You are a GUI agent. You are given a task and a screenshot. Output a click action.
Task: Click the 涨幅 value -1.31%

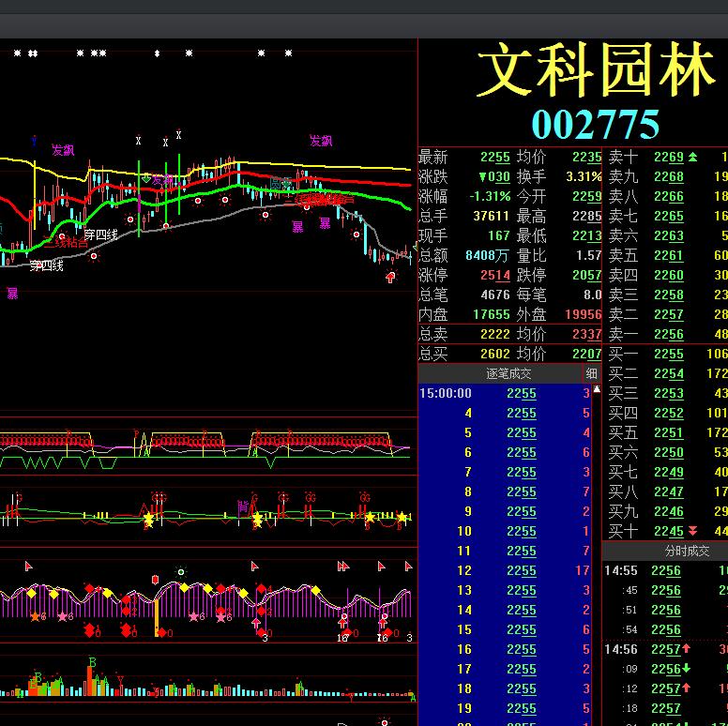[490, 196]
